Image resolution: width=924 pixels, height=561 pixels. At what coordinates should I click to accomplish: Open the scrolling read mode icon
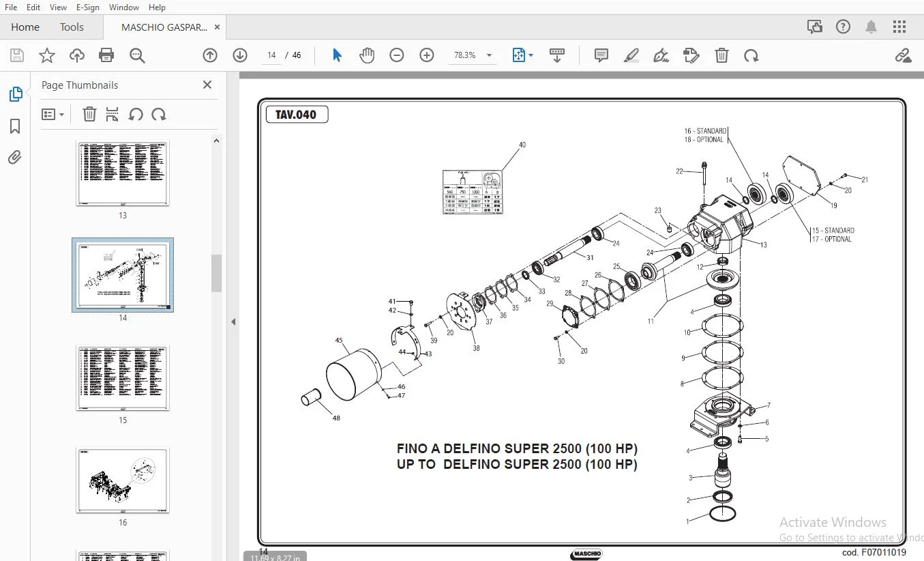pyautogui.click(x=557, y=55)
